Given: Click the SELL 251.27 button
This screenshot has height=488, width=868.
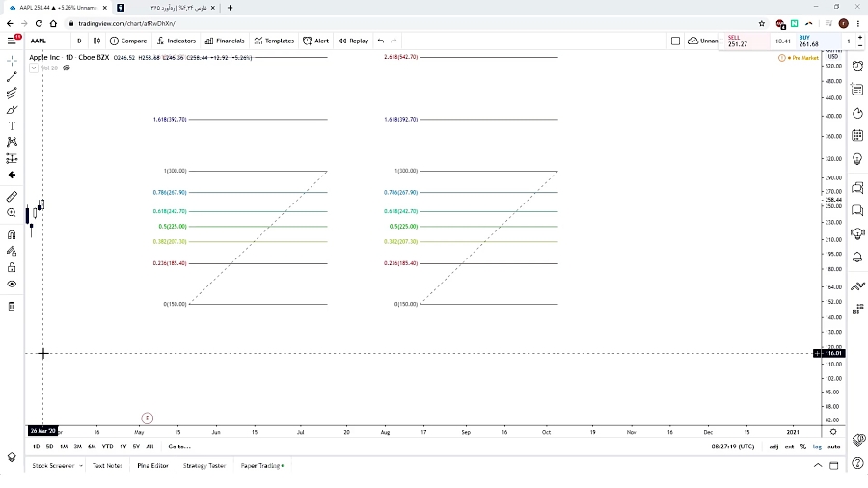Looking at the screenshot, I should point(747,41).
